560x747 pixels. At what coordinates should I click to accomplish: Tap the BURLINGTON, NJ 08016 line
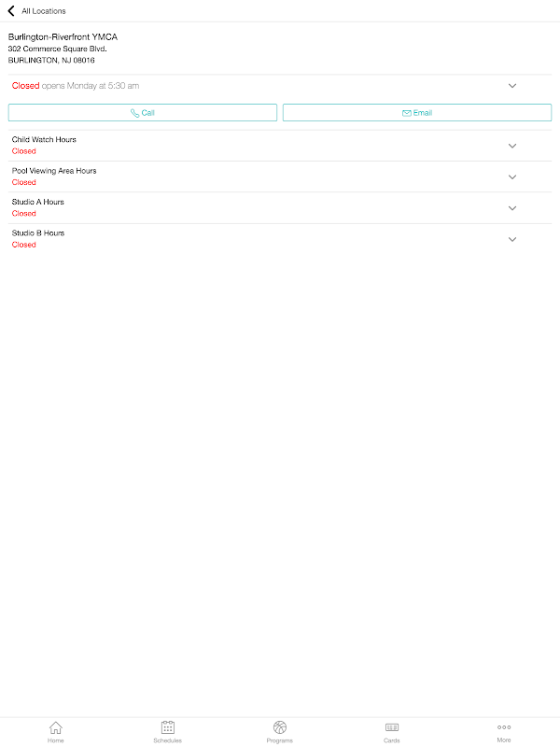pyautogui.click(x=51, y=60)
